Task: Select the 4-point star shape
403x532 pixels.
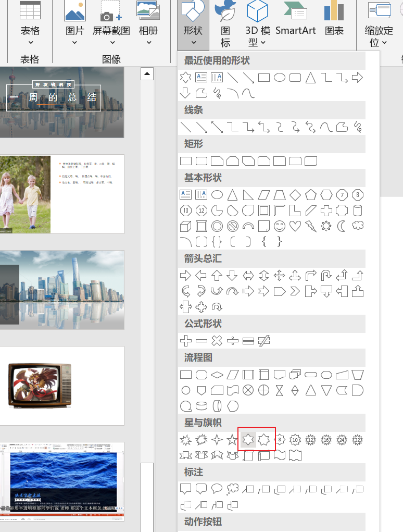Action: [x=217, y=440]
